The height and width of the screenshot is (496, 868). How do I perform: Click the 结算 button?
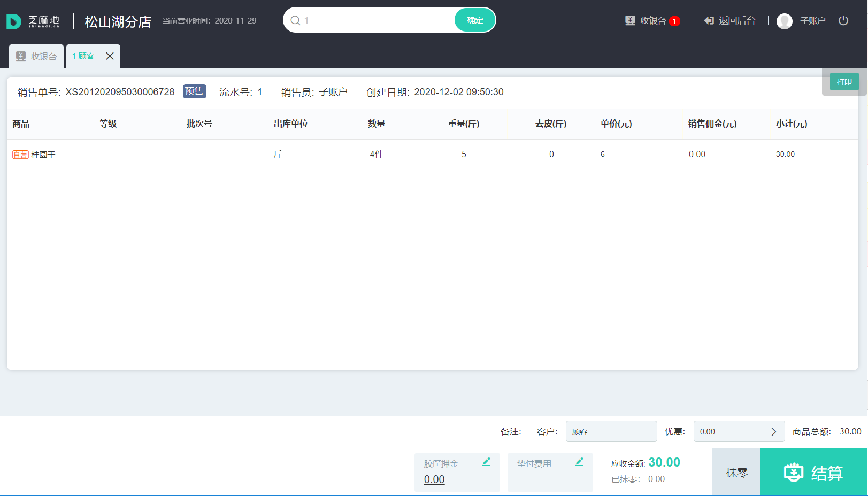[813, 472]
